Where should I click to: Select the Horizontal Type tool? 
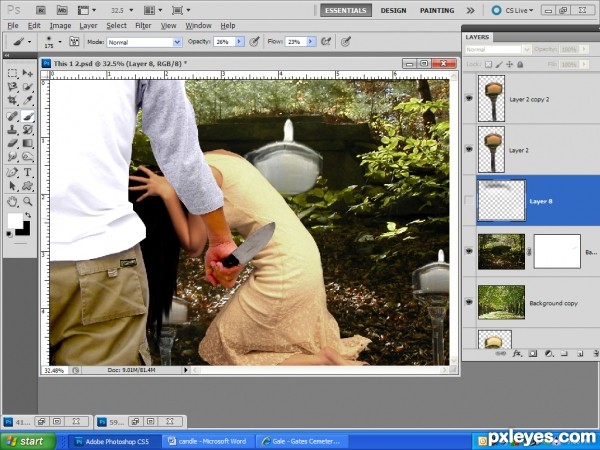click(x=28, y=172)
